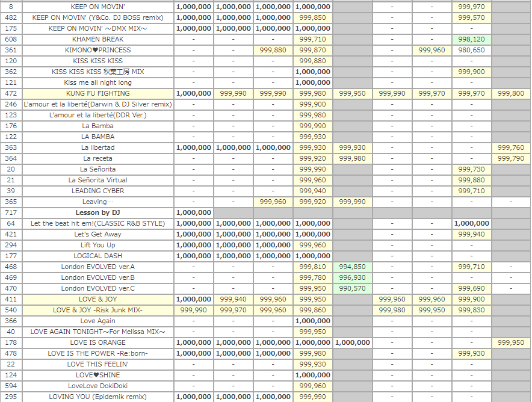Click song title LOGICAL DASH
The image size is (532, 402).
pyautogui.click(x=97, y=256)
